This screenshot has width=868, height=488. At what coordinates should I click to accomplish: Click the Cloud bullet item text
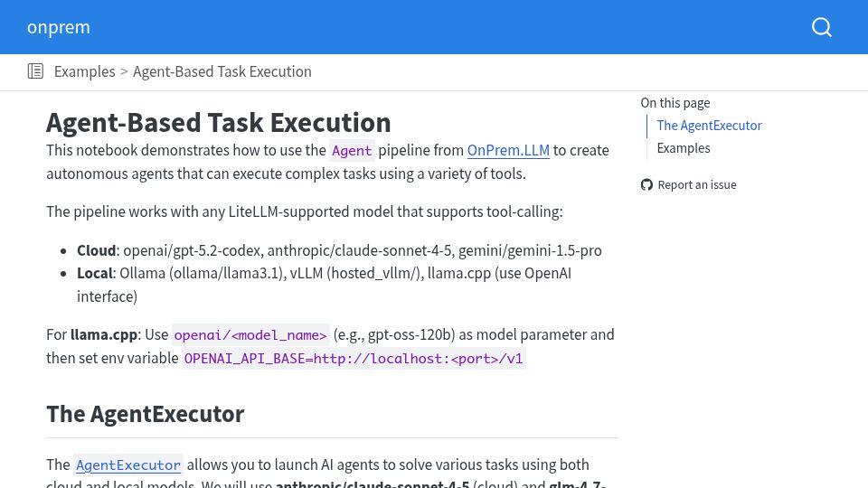pos(339,250)
